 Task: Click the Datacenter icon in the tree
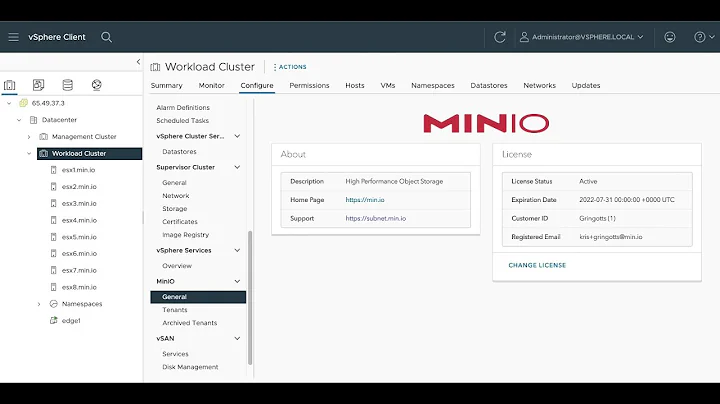(34, 120)
